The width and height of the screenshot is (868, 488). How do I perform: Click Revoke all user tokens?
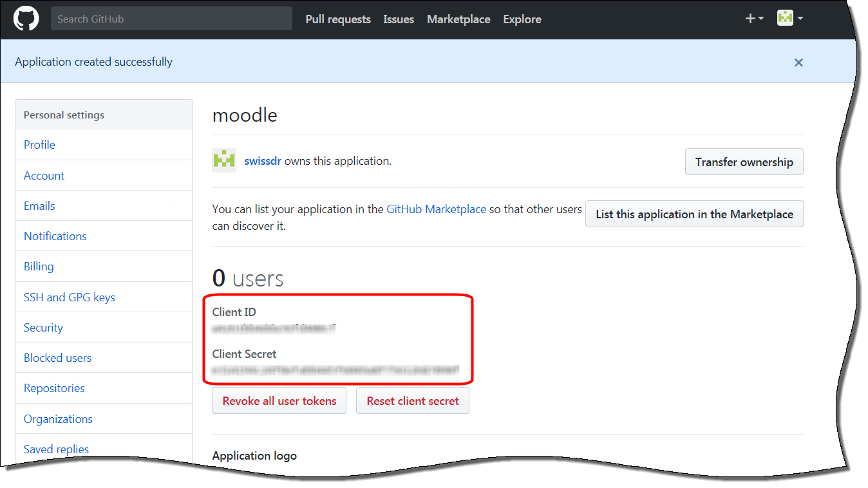(279, 400)
